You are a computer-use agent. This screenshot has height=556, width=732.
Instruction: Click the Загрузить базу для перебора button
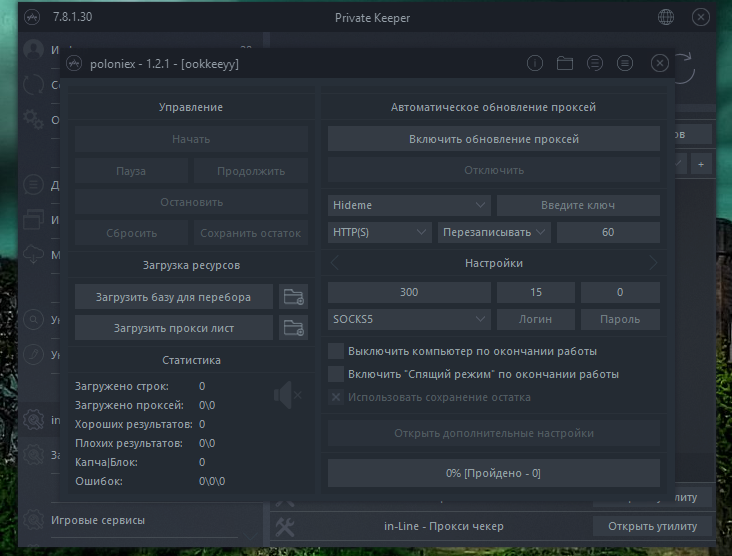pos(173,297)
